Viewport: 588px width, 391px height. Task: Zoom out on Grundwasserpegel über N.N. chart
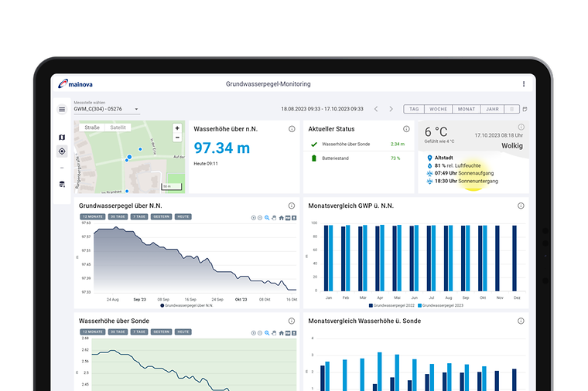pyautogui.click(x=260, y=218)
